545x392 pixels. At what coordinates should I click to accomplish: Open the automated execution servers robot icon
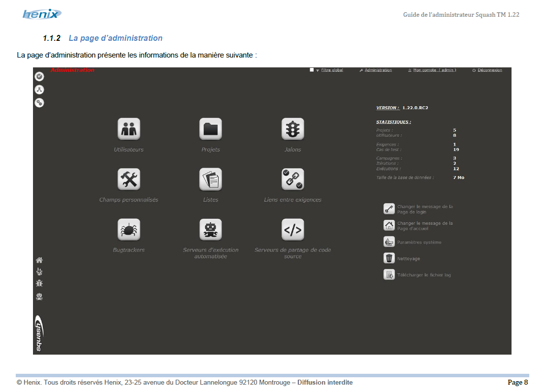[x=211, y=230]
